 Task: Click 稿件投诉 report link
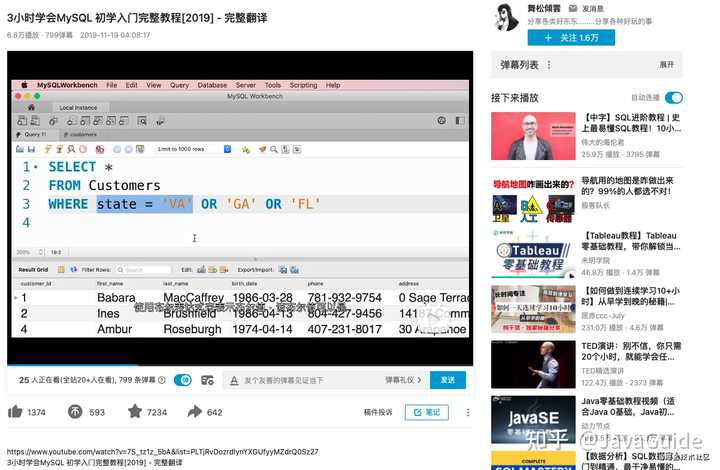[x=378, y=412]
